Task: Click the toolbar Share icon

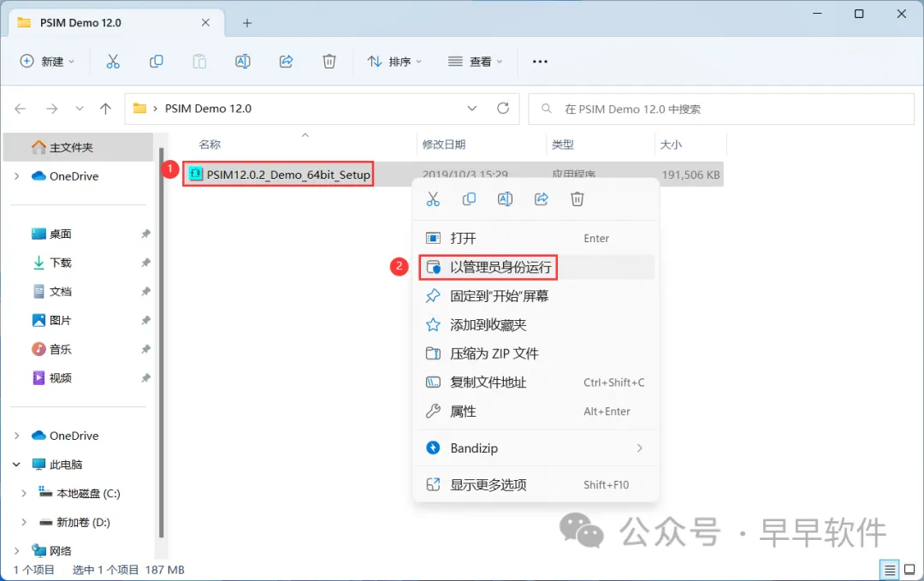Action: [287, 62]
